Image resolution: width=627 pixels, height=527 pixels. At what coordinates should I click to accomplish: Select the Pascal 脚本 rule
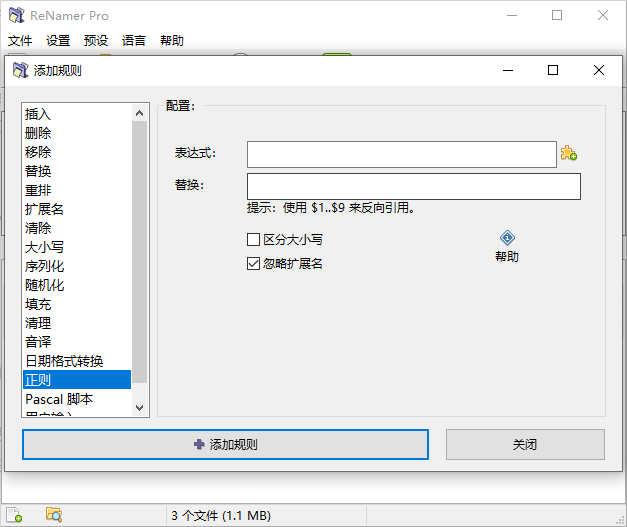coord(77,399)
